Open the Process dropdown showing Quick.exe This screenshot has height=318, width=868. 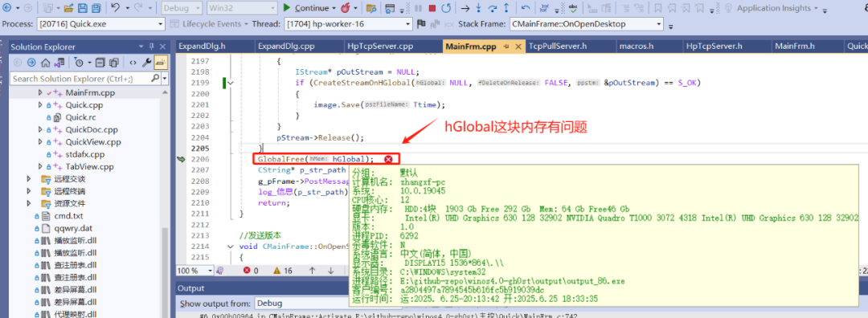tap(101, 24)
